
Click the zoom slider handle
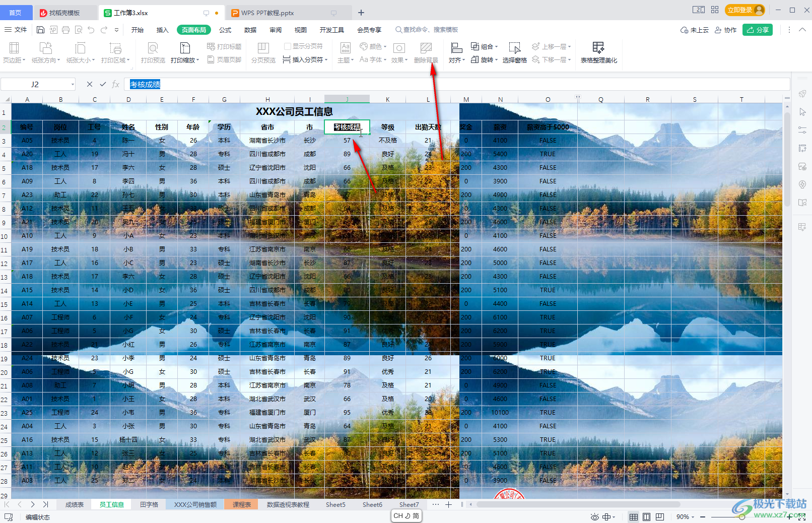click(741, 517)
